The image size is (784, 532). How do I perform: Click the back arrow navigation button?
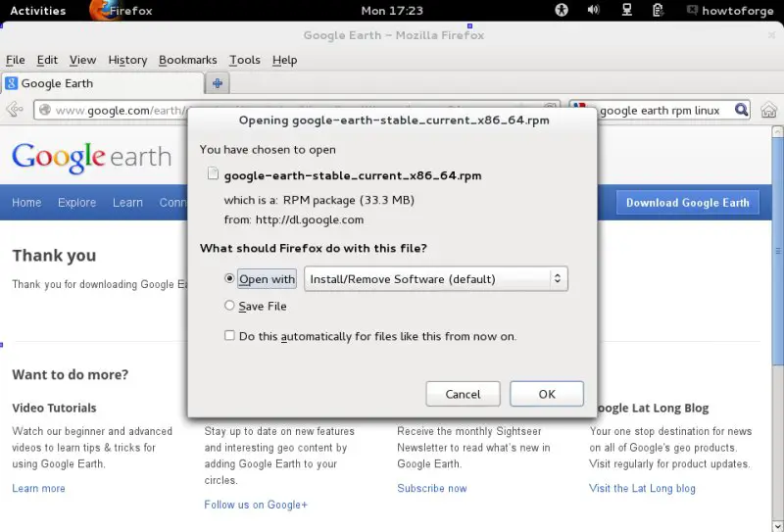[15, 109]
